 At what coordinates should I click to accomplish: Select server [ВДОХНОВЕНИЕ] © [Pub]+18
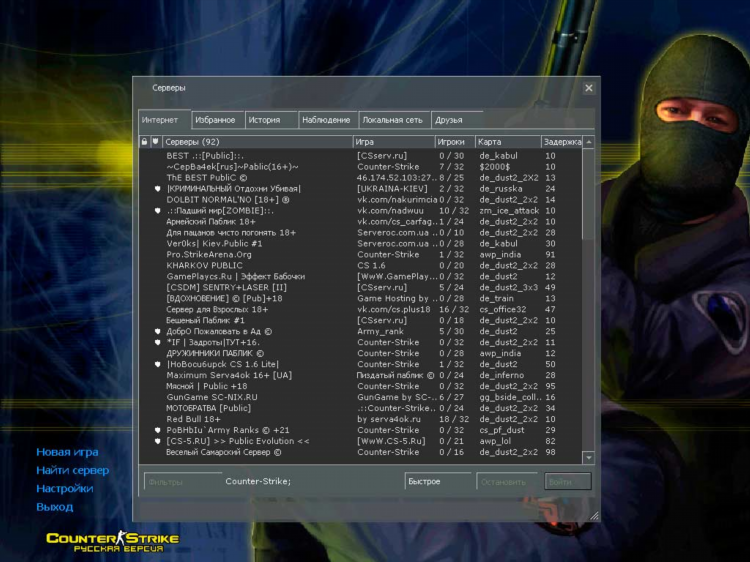click(361, 299)
